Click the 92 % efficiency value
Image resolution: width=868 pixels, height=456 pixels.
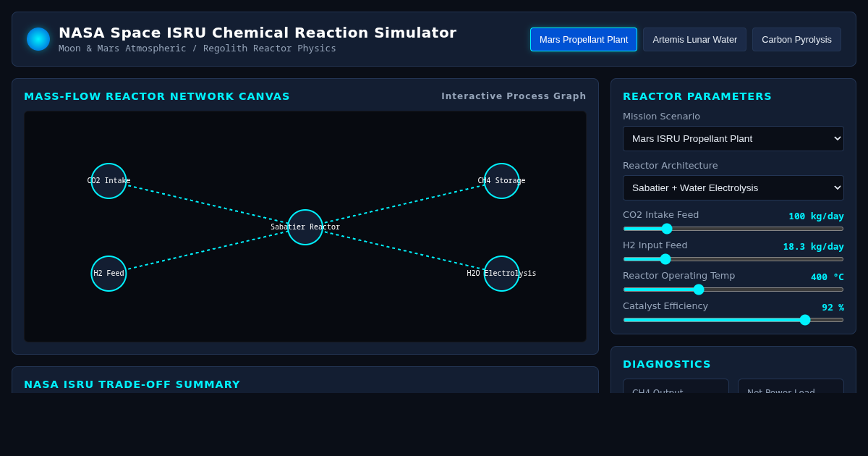[x=833, y=307]
